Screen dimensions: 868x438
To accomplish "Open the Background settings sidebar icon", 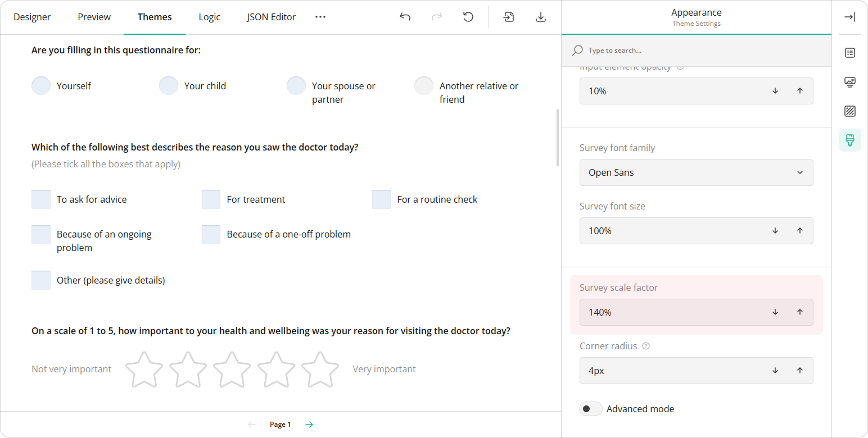I will point(849,111).
